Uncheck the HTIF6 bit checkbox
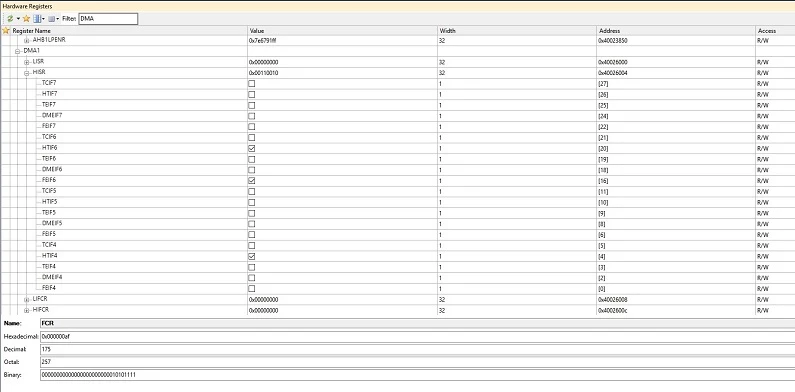Viewport: 795px width, 392px height. tap(251, 149)
